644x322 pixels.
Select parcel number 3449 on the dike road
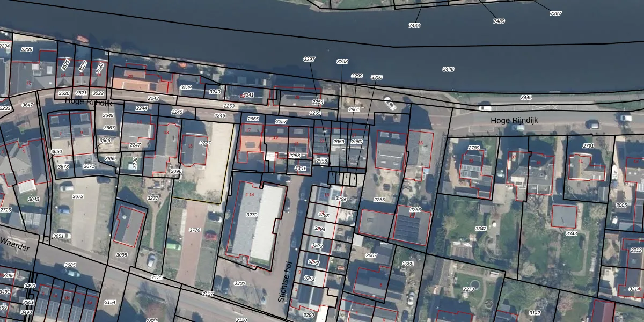click(526, 98)
